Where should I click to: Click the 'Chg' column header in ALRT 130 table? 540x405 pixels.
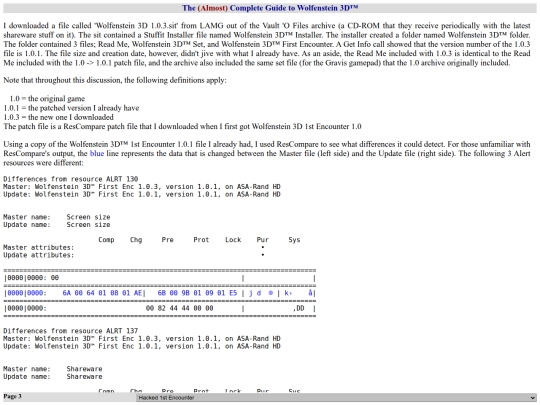(x=136, y=240)
